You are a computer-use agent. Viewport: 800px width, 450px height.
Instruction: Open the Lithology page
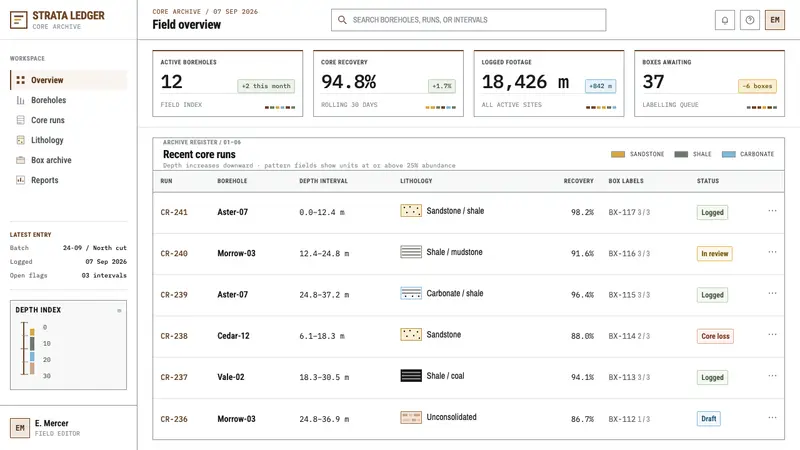(x=68, y=140)
